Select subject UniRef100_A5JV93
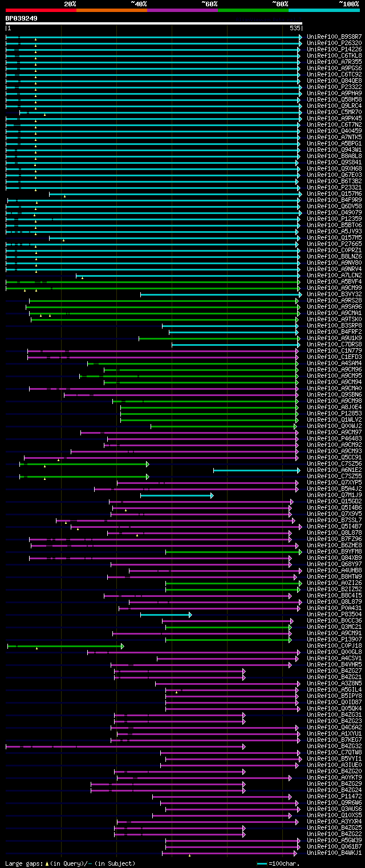Screen dimensions: 365x868 click(x=334, y=231)
